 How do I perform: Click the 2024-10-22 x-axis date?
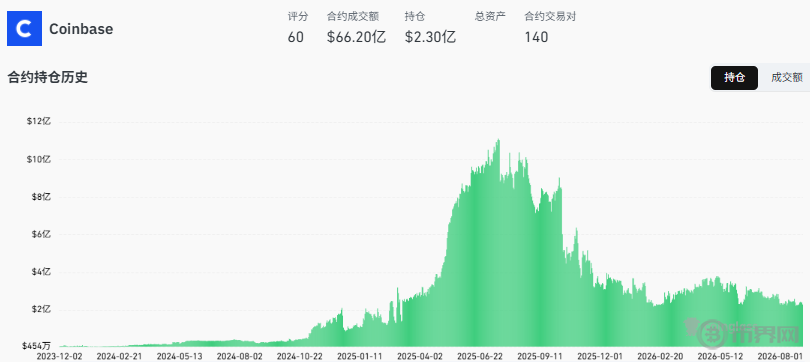300,356
